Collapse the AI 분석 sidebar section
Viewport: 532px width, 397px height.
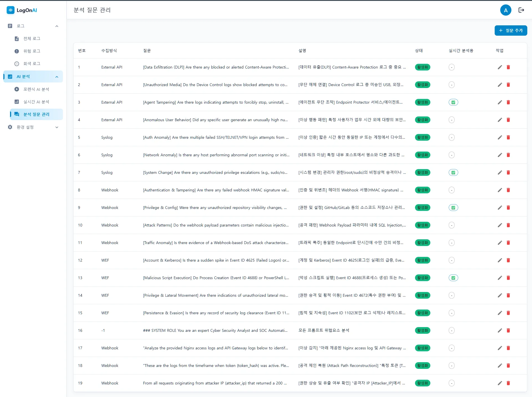(33, 77)
